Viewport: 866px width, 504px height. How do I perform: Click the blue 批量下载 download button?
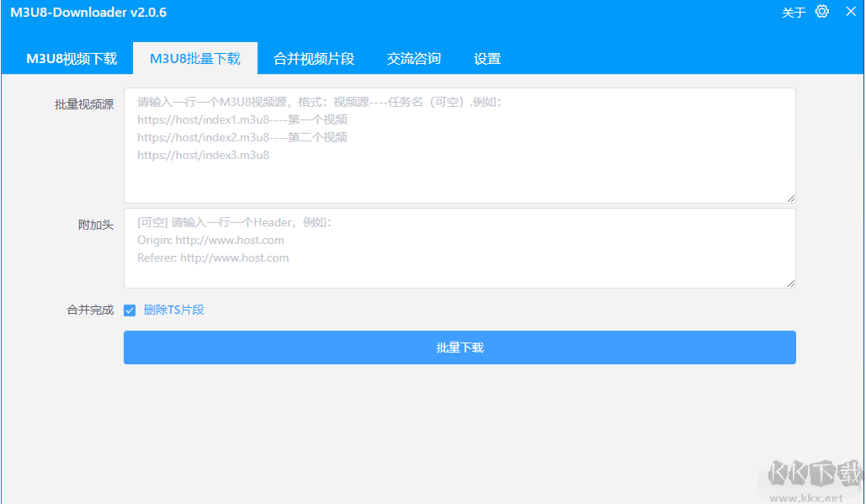click(x=460, y=347)
